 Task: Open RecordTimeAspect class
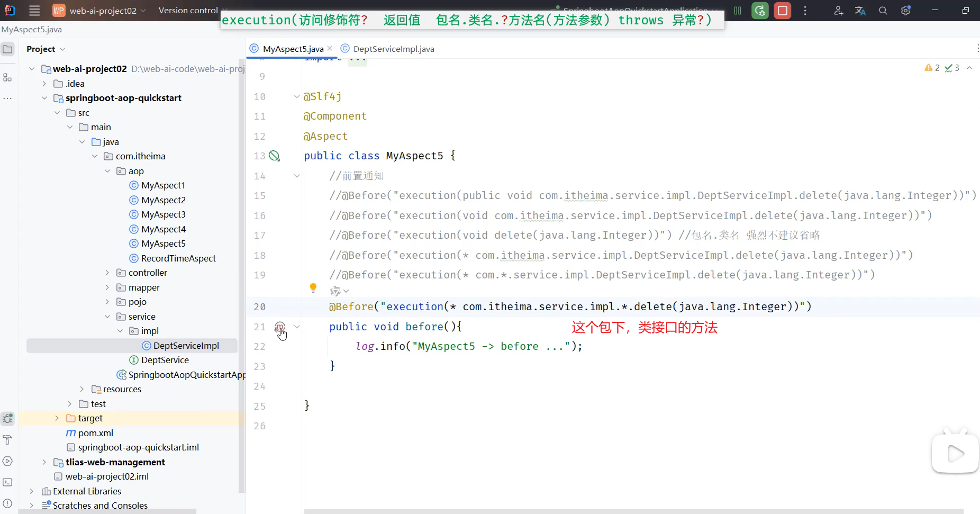[x=173, y=258]
